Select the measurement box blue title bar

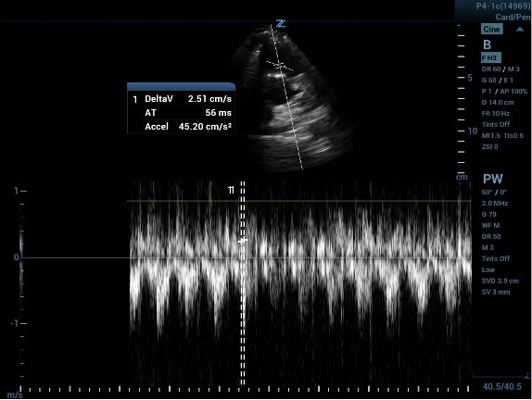pyautogui.click(x=181, y=86)
